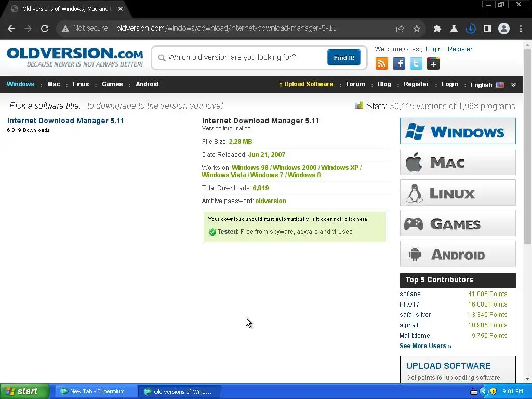Open the Windows category banner
Screen dimensions: 532x399
458,131
